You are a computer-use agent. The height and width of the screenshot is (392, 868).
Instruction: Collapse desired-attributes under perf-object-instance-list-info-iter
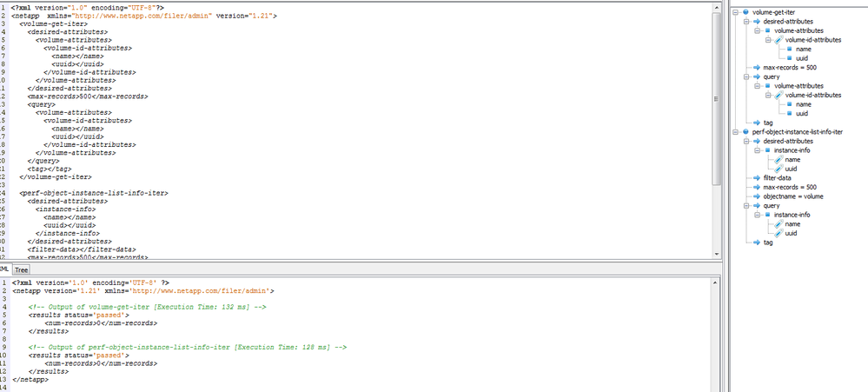(746, 141)
